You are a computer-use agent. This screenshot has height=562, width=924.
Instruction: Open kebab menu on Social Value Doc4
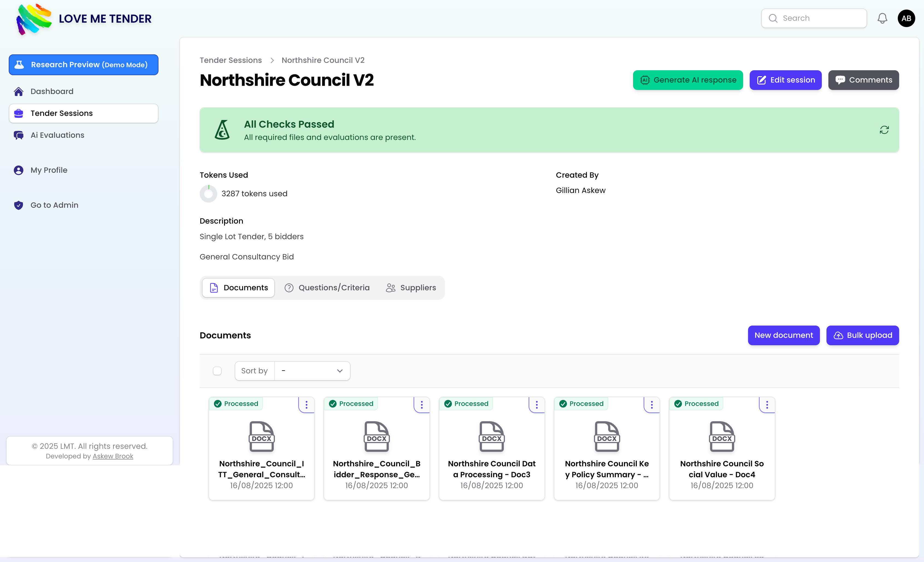pos(767,405)
